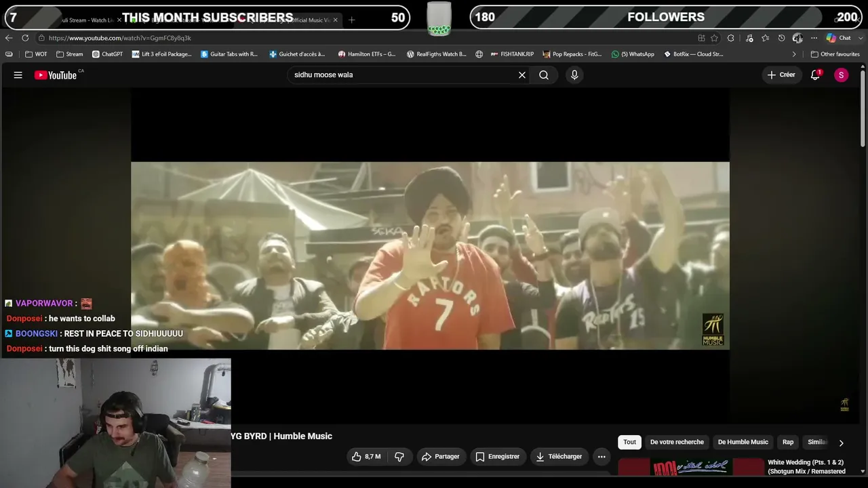This screenshot has width=868, height=488.
Task: Add this page to favourites star
Action: [714, 38]
